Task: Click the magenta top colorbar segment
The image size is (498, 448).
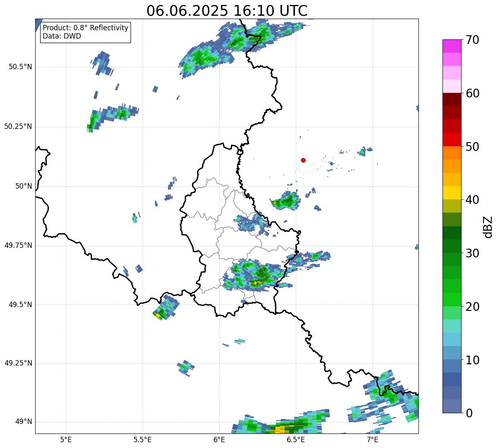Action: coord(452,46)
